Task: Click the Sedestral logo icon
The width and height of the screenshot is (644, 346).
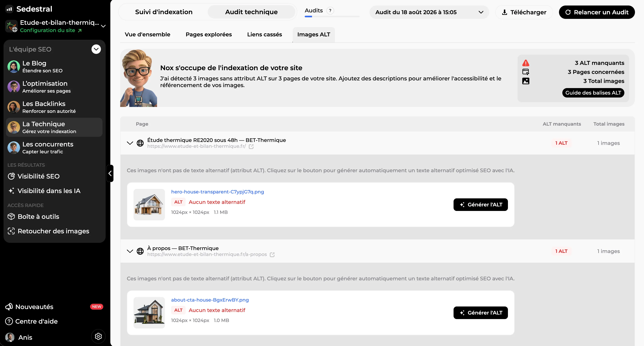Action: click(x=9, y=9)
